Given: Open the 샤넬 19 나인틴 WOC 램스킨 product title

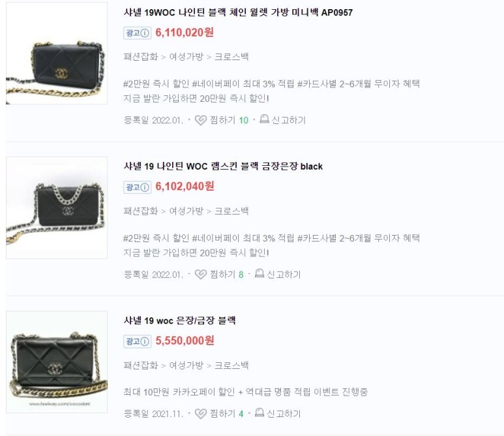Looking at the screenshot, I should (x=223, y=166).
